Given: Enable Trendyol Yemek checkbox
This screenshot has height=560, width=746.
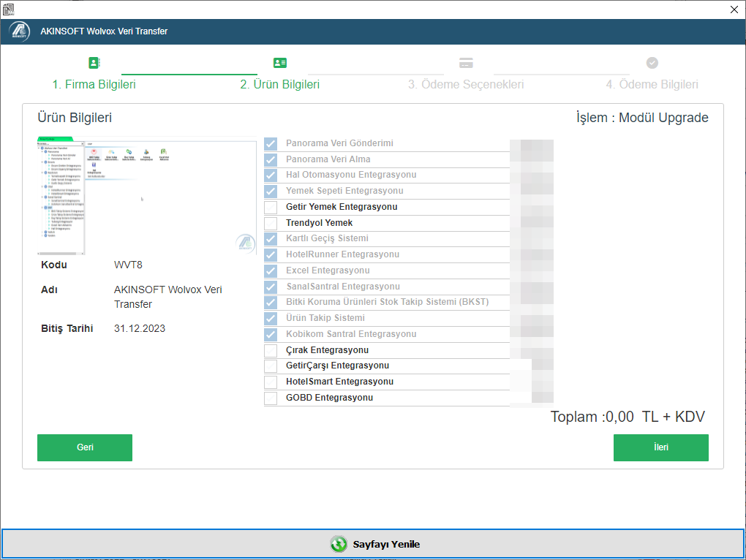Looking at the screenshot, I should [271, 223].
